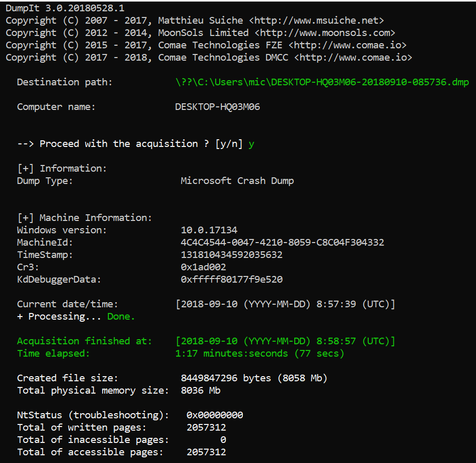Click the 'Acquisition finished at:' label
The image size is (476, 463).
click(x=84, y=341)
